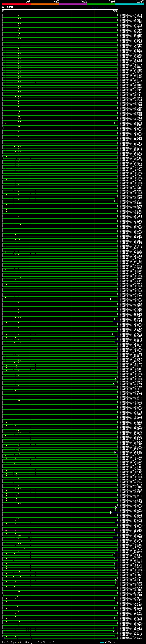This screenshot has height=644, width=146.
Task: Click the green ~80% identity legend segment
Action: click(101, 4)
